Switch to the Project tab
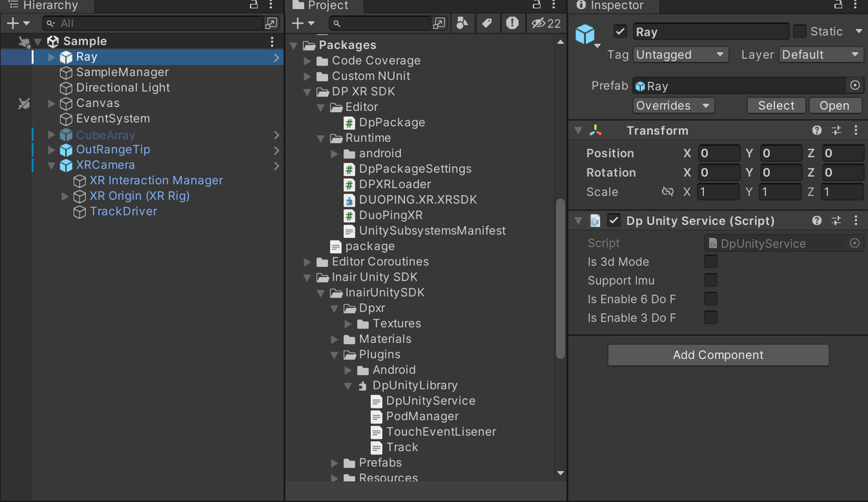The width and height of the screenshot is (868, 502). click(323, 5)
